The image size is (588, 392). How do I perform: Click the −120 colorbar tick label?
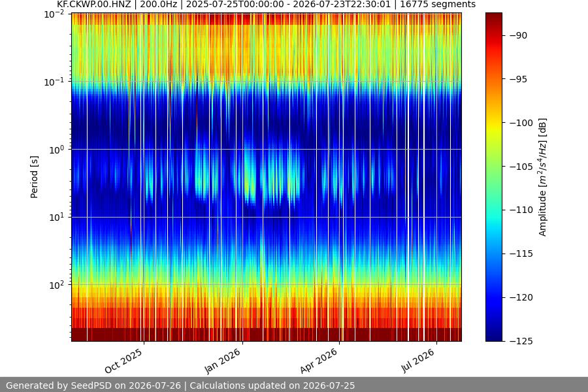[521, 297]
